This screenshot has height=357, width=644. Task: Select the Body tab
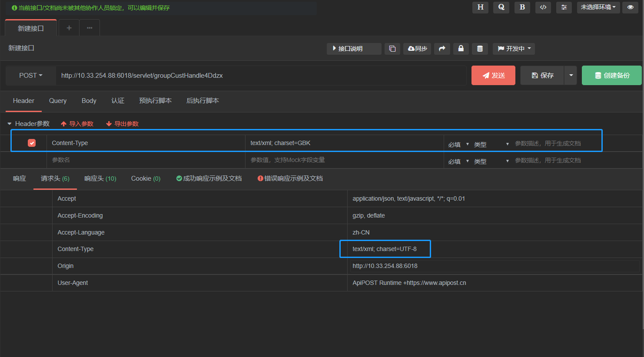pos(89,101)
